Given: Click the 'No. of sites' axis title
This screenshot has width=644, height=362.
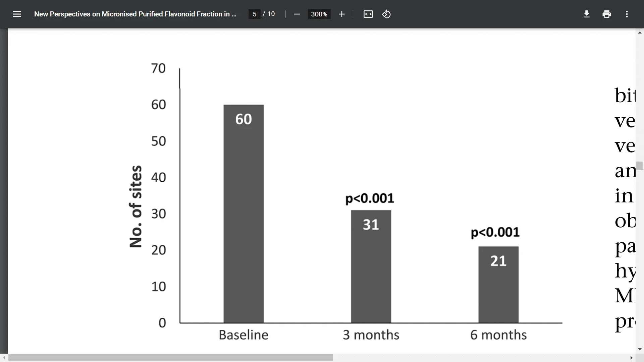Looking at the screenshot, I should pyautogui.click(x=136, y=206).
